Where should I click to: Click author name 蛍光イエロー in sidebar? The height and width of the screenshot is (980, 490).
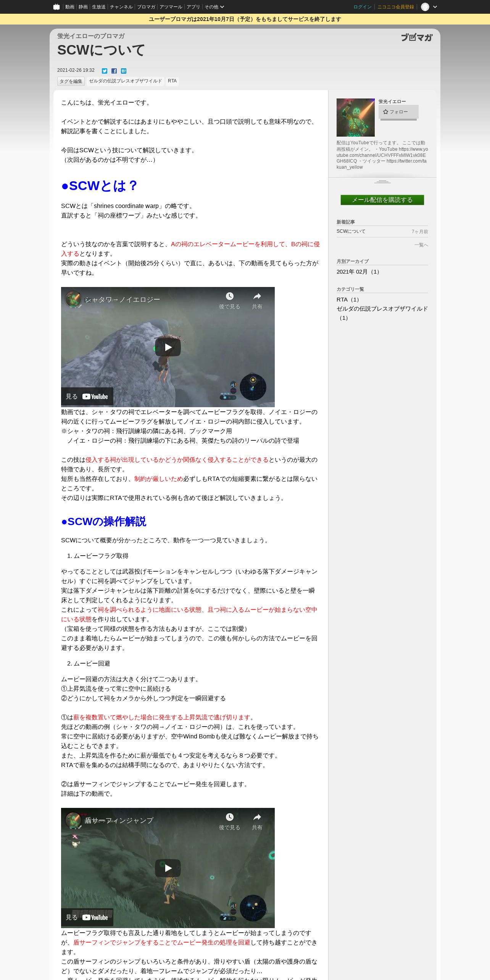392,102
